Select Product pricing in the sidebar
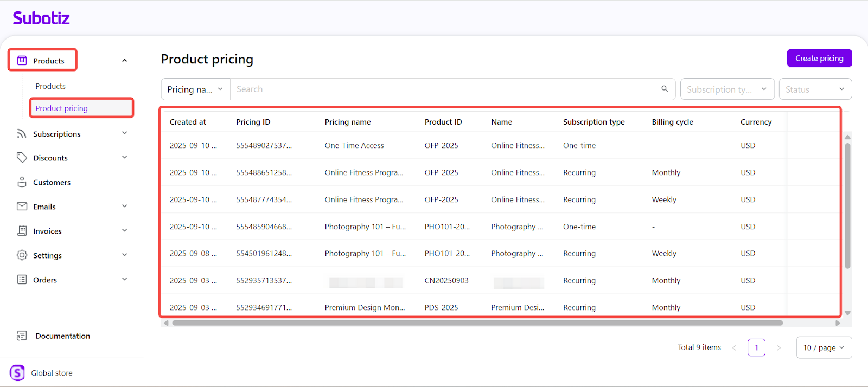The height and width of the screenshot is (387, 868). pos(62,108)
